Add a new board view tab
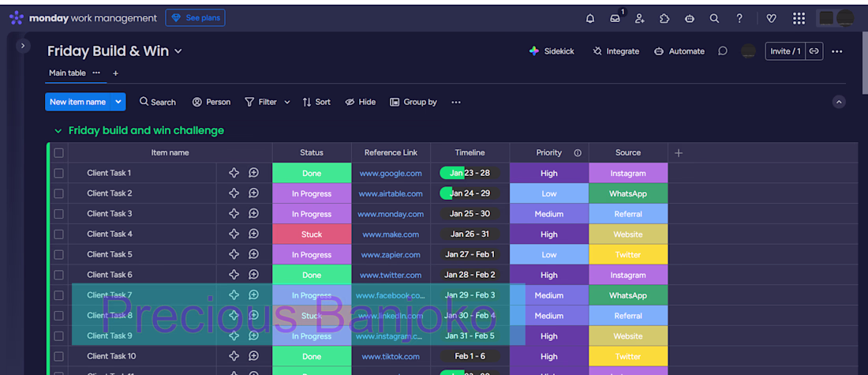The width and height of the screenshot is (868, 375). click(115, 73)
